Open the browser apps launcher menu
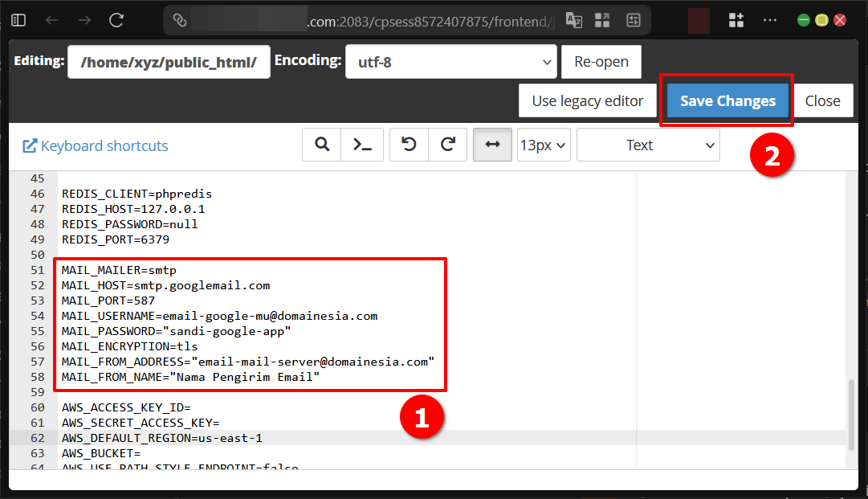Screen dimensions: 868x499 coord(601,21)
